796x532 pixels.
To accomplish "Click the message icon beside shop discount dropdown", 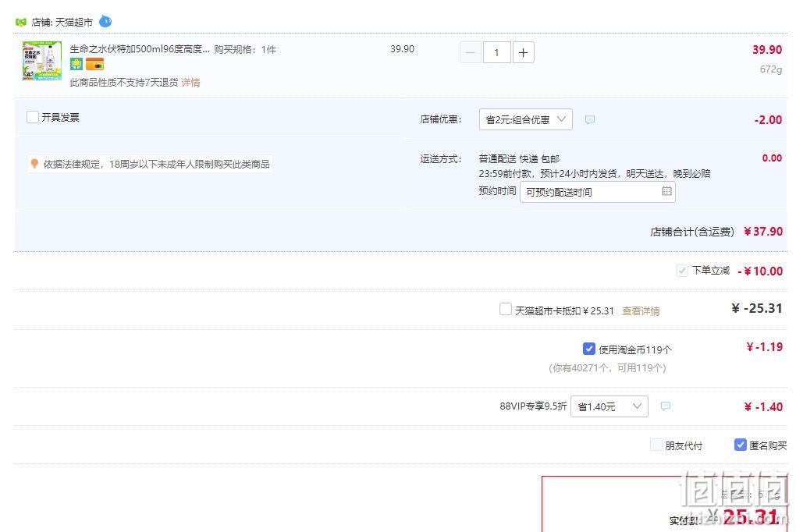I will pyautogui.click(x=589, y=120).
